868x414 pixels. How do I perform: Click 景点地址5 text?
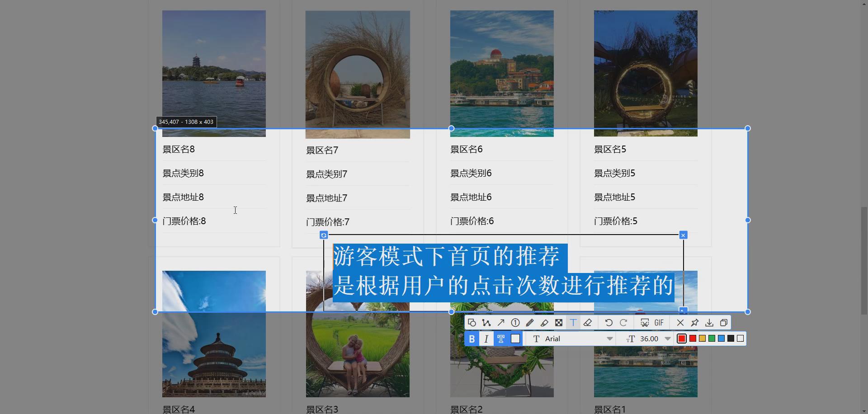[615, 197]
